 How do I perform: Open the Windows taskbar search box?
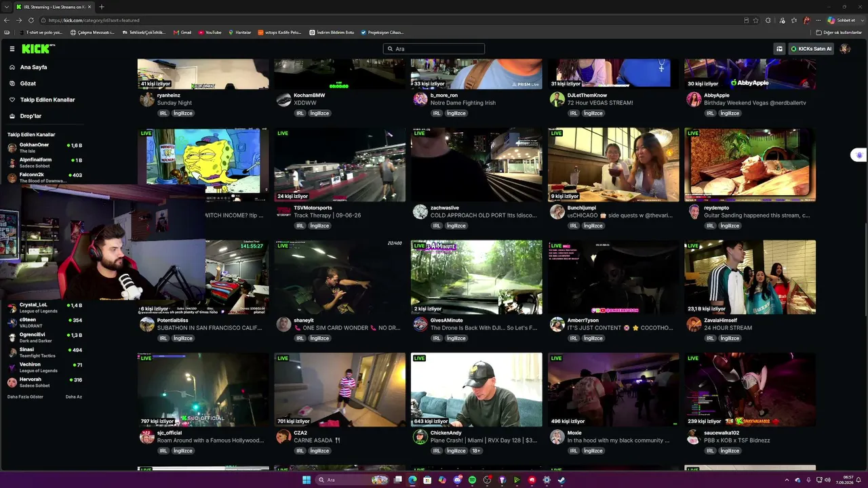coord(353,480)
